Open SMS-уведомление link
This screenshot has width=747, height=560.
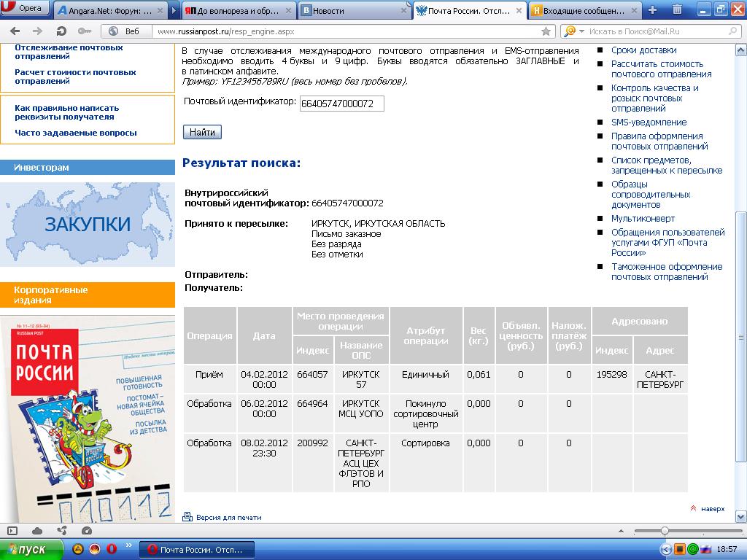coord(649,122)
